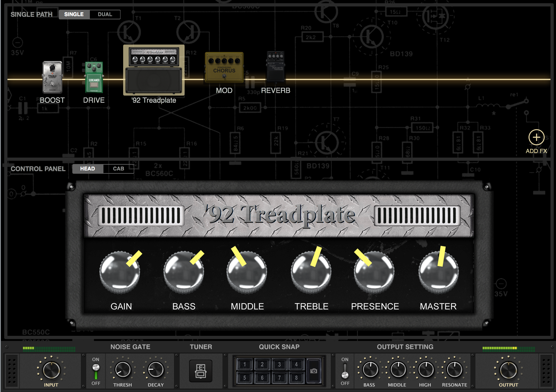556x392 pixels.
Task: Click the OUTPUT level knob
Action: 508,370
